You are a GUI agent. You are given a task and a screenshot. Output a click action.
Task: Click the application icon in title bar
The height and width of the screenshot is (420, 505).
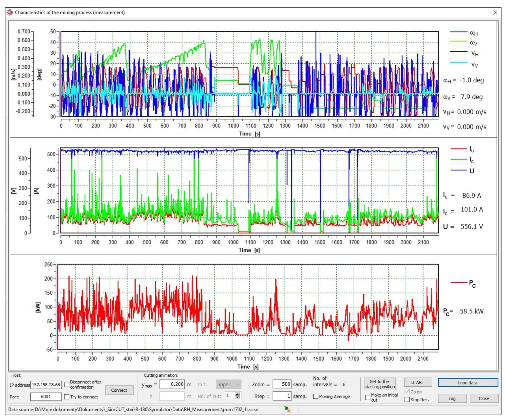click(x=10, y=12)
